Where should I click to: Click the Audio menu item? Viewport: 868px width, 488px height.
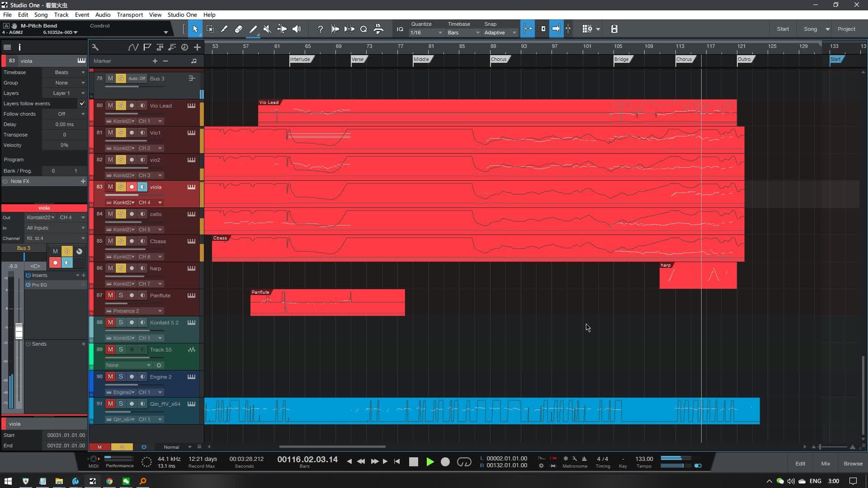tap(103, 14)
